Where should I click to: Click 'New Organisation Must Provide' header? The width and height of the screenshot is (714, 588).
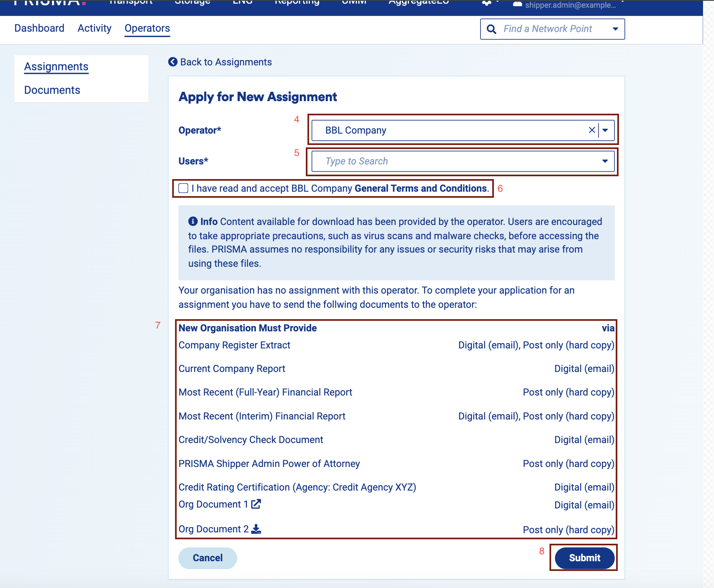248,328
